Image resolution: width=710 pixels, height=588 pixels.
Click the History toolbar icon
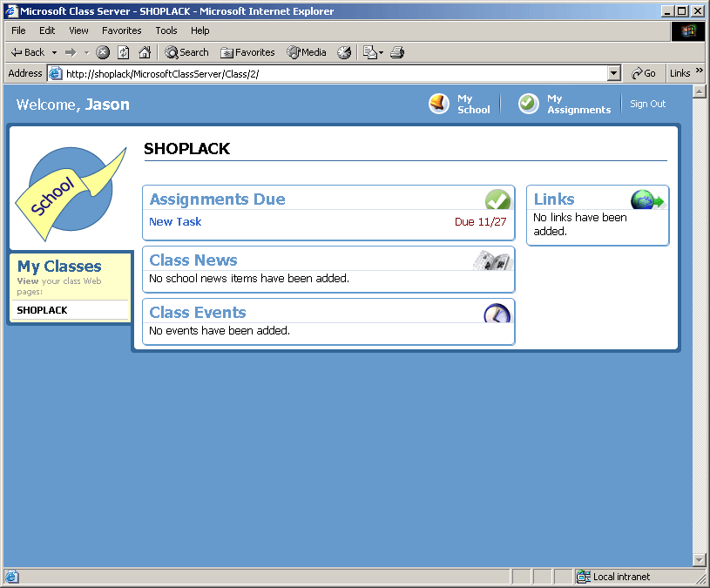click(344, 52)
